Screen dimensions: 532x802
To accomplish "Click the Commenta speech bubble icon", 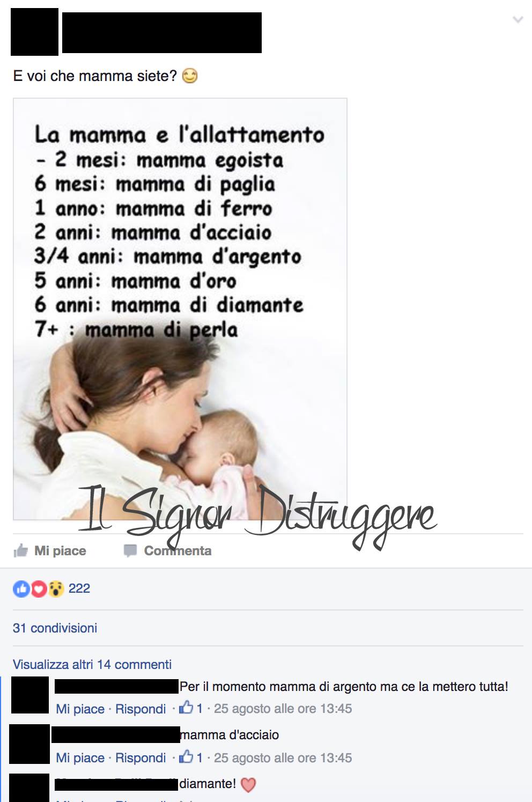I will click(130, 551).
